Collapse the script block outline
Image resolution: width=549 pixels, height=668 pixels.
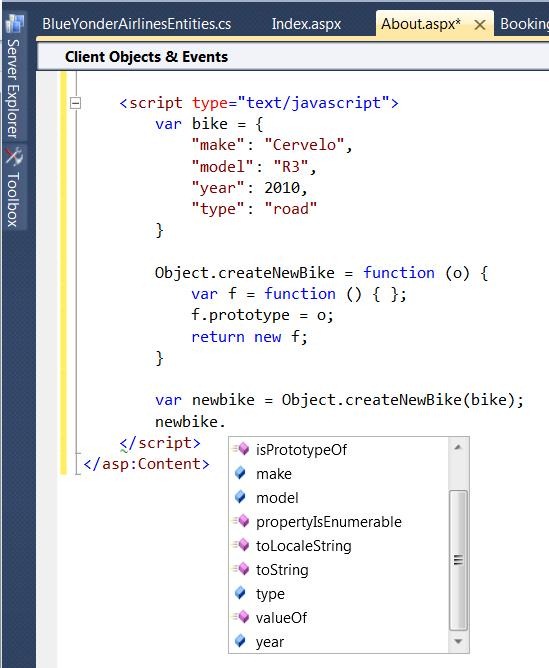coord(75,103)
